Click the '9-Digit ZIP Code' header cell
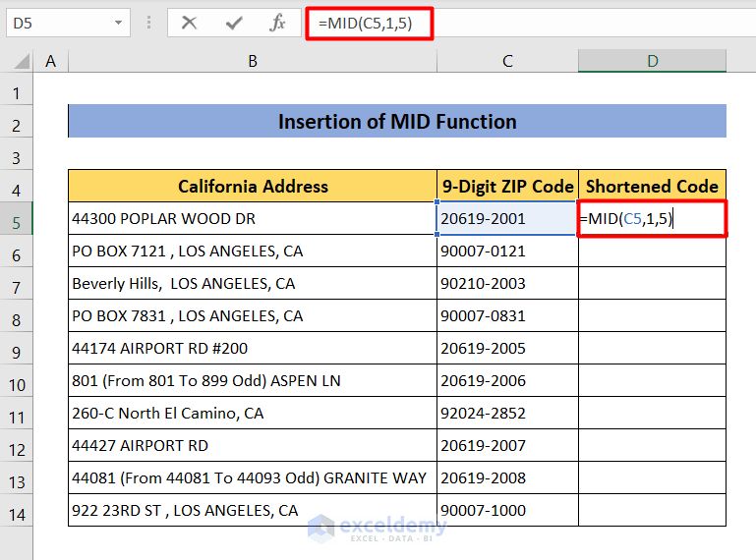The width and height of the screenshot is (756, 560). point(507,186)
